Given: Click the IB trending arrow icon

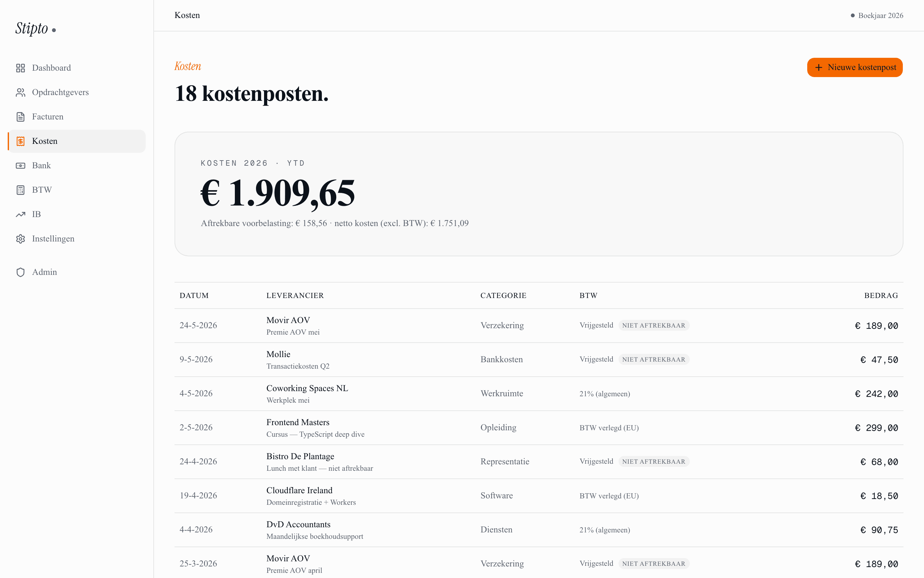Looking at the screenshot, I should click(21, 215).
